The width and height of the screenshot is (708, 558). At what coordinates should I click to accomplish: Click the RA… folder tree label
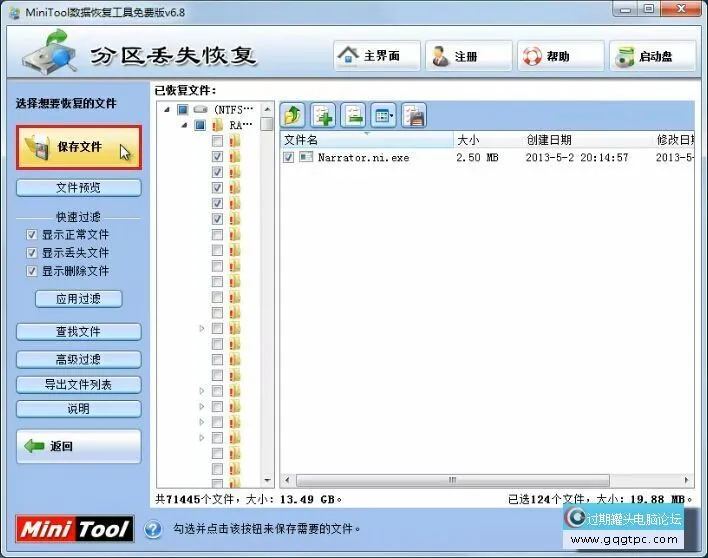click(241, 125)
